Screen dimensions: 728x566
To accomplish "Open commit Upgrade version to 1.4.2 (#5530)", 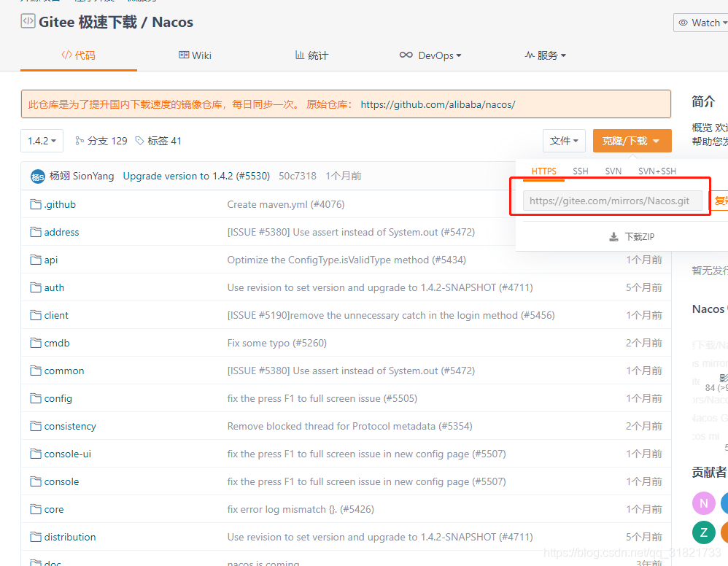I will tap(196, 176).
